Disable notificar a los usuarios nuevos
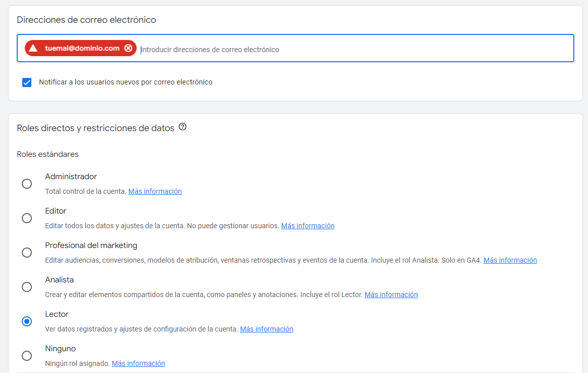Image resolution: width=588 pixels, height=373 pixels. point(26,82)
